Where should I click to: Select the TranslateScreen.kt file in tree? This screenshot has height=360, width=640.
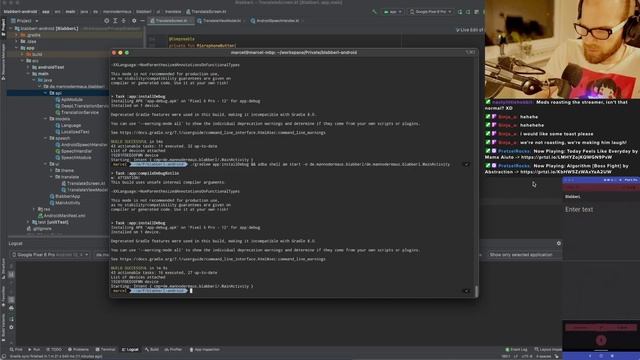pyautogui.click(x=83, y=183)
